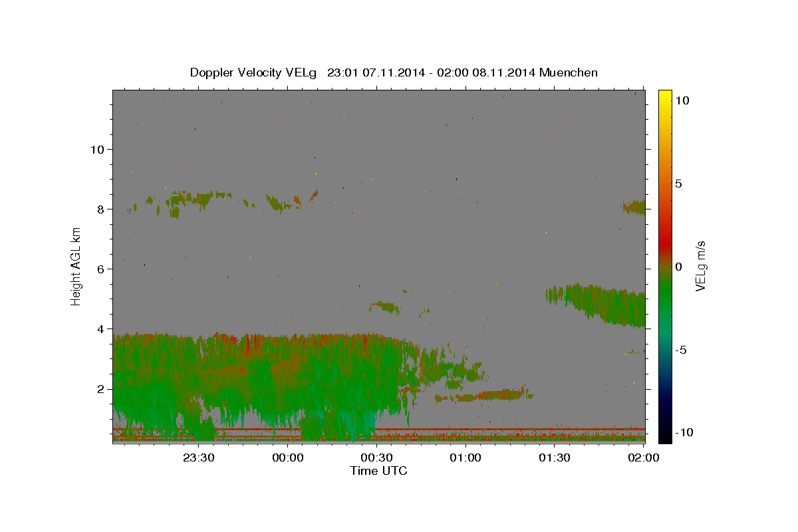Click the colorbar value -5 label

click(681, 350)
